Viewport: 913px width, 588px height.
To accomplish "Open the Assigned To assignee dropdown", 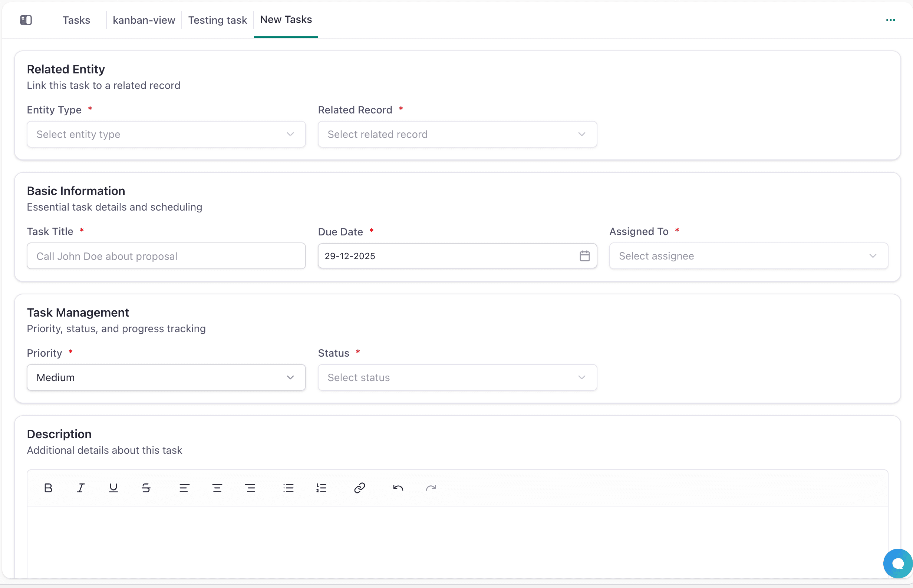I will click(x=748, y=256).
